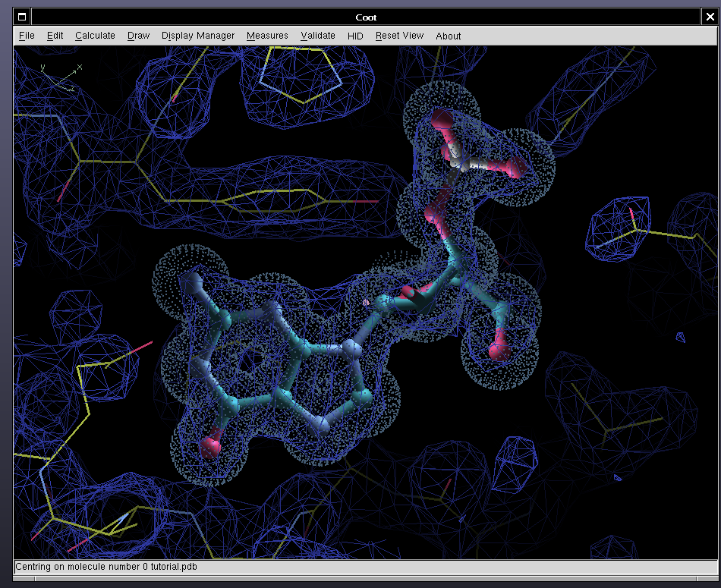Click the window menu icon in title bar
721x588 pixels.
(x=22, y=17)
